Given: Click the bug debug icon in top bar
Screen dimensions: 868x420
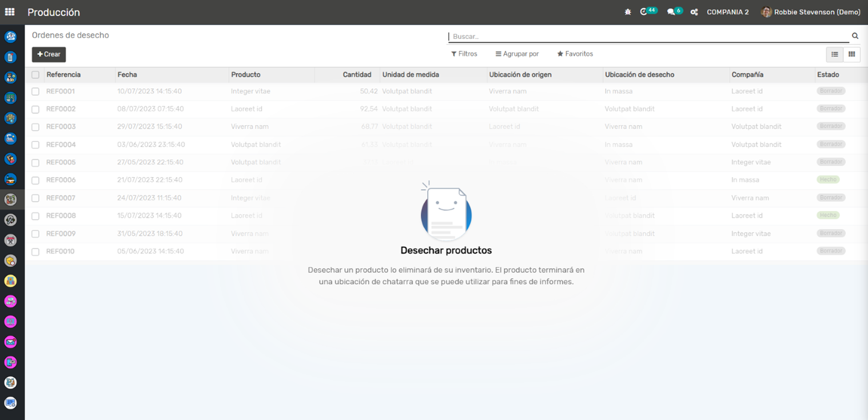Looking at the screenshot, I should [628, 12].
